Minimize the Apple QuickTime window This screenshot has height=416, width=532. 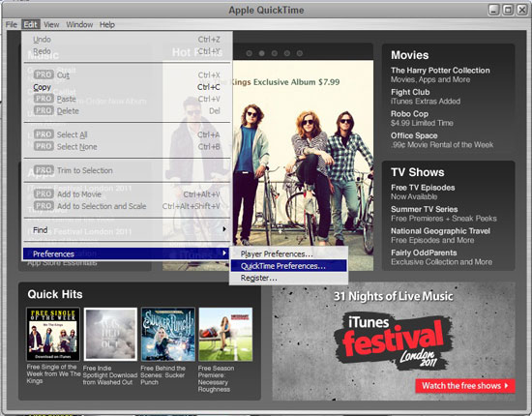coord(494,10)
